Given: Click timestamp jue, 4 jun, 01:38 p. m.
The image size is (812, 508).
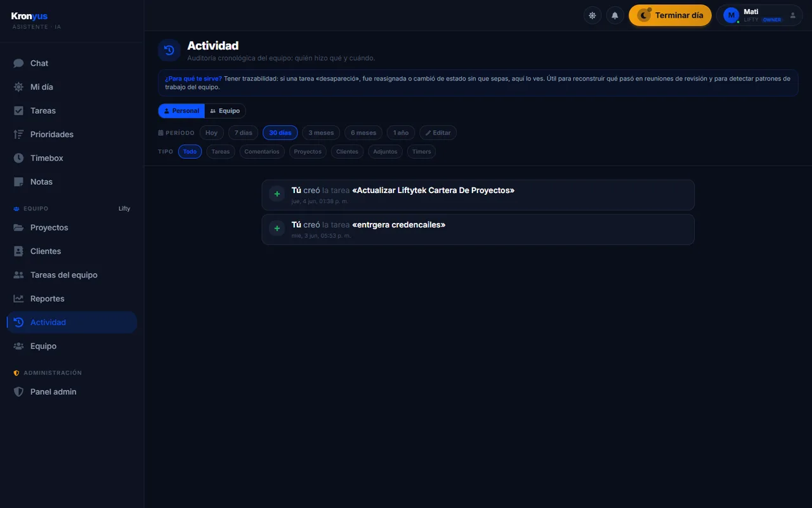Looking at the screenshot, I should (x=320, y=201).
